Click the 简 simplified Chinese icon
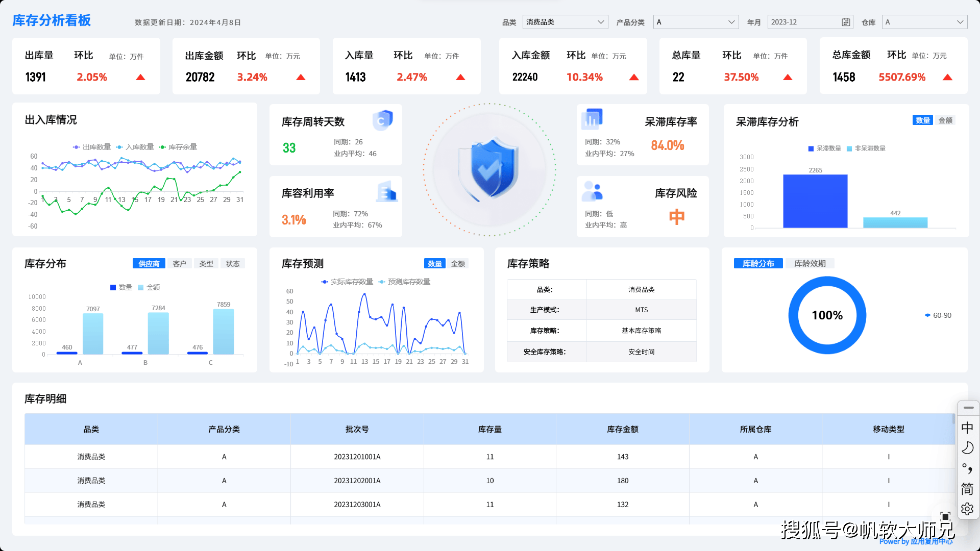 pyautogui.click(x=967, y=489)
